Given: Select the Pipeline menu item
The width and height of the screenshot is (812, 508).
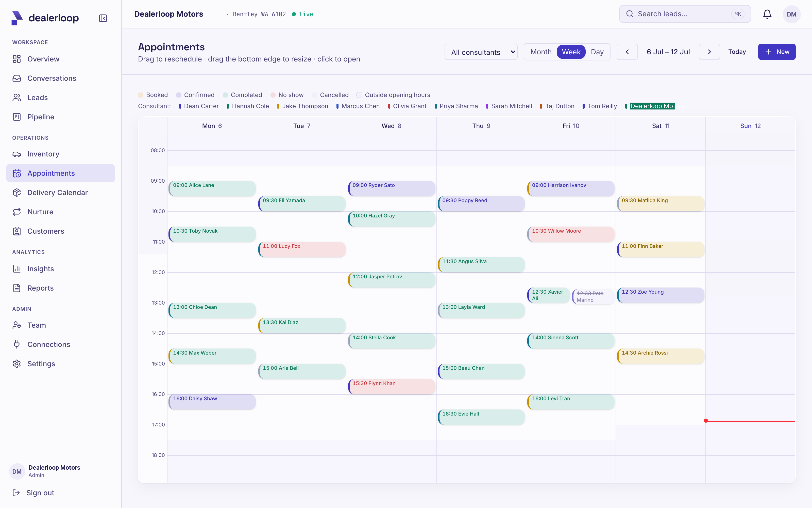Looking at the screenshot, I should tap(60, 117).
